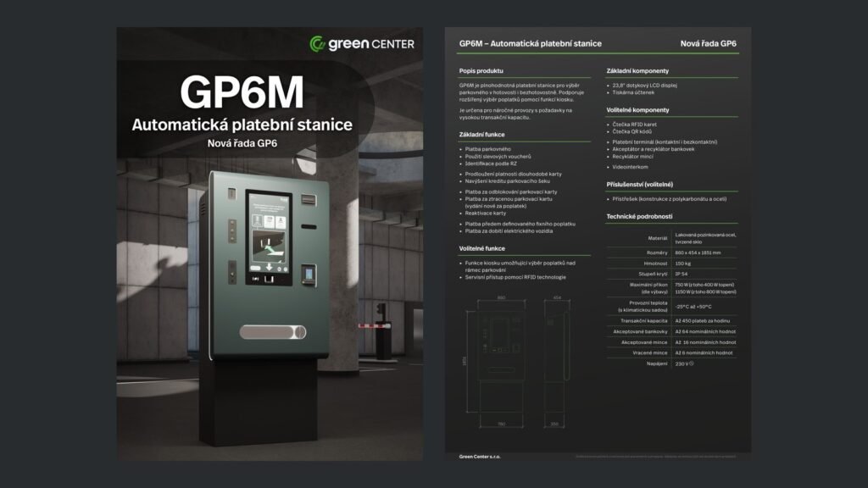868x488 pixels.
Task: Click the 'Volitelné komponenty' heading
Action: (x=637, y=110)
